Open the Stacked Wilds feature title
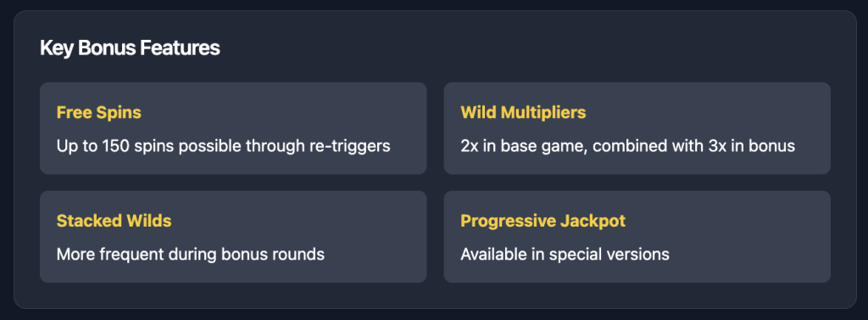Image resolution: width=868 pixels, height=320 pixels. 114,221
